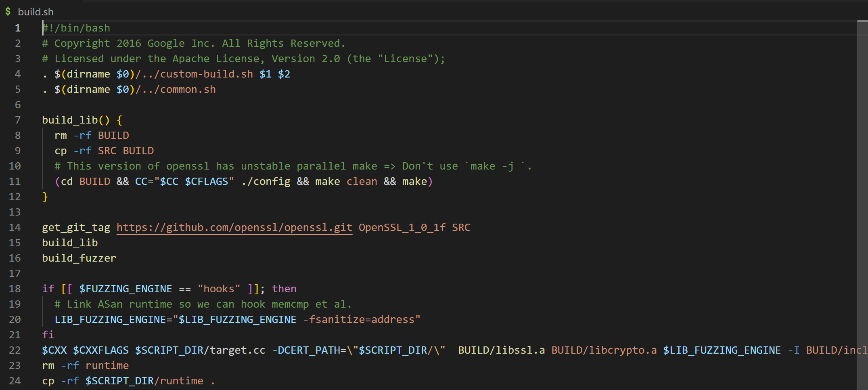Open the openssl GitHub repository link
Viewport: 868px width, 390px height.
[234, 228]
